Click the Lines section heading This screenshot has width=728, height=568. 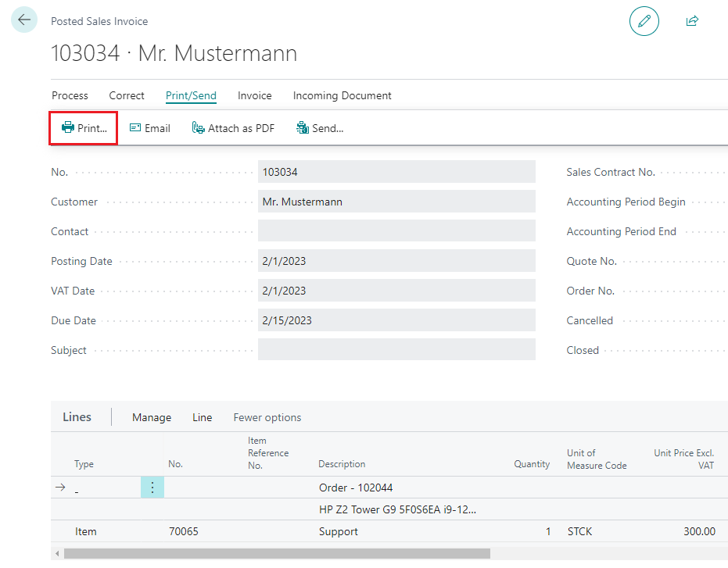tap(77, 416)
